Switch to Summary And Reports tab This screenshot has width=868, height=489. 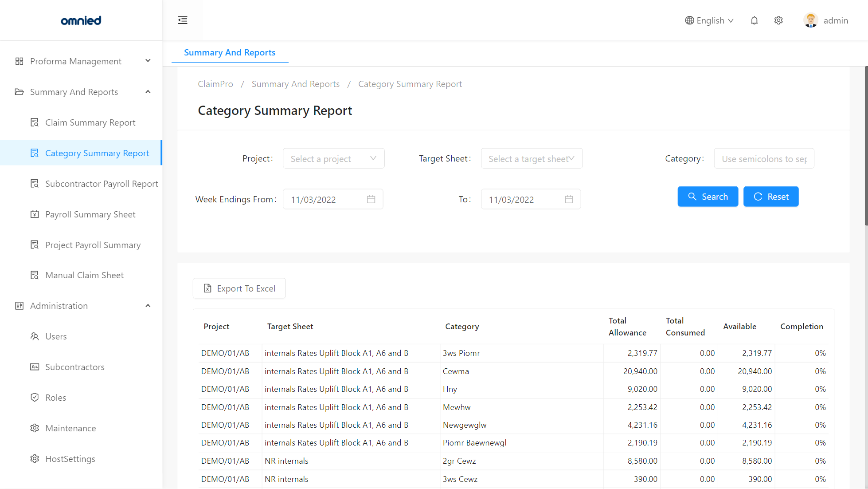pos(230,52)
